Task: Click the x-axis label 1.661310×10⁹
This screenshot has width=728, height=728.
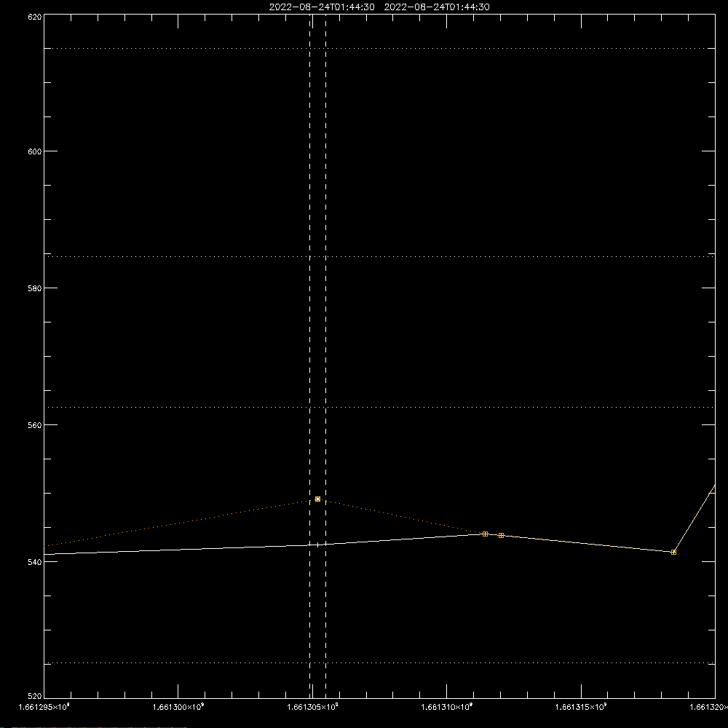Action: (x=446, y=707)
